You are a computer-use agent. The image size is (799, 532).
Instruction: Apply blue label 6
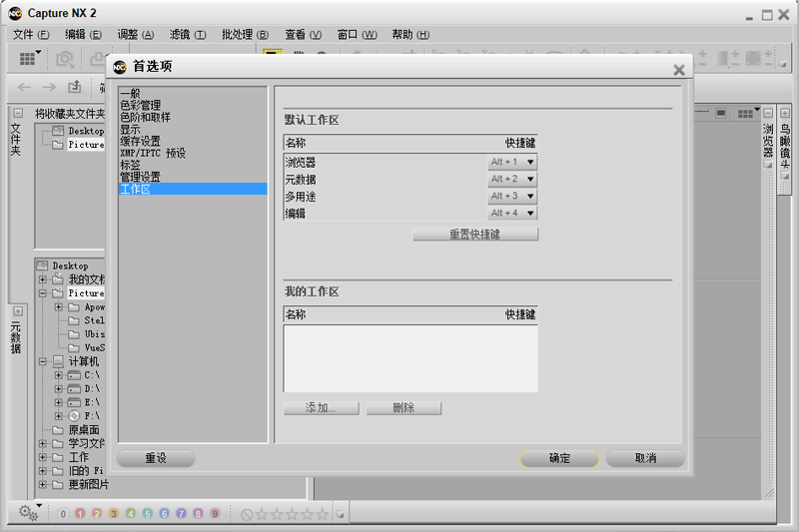[x=164, y=514]
